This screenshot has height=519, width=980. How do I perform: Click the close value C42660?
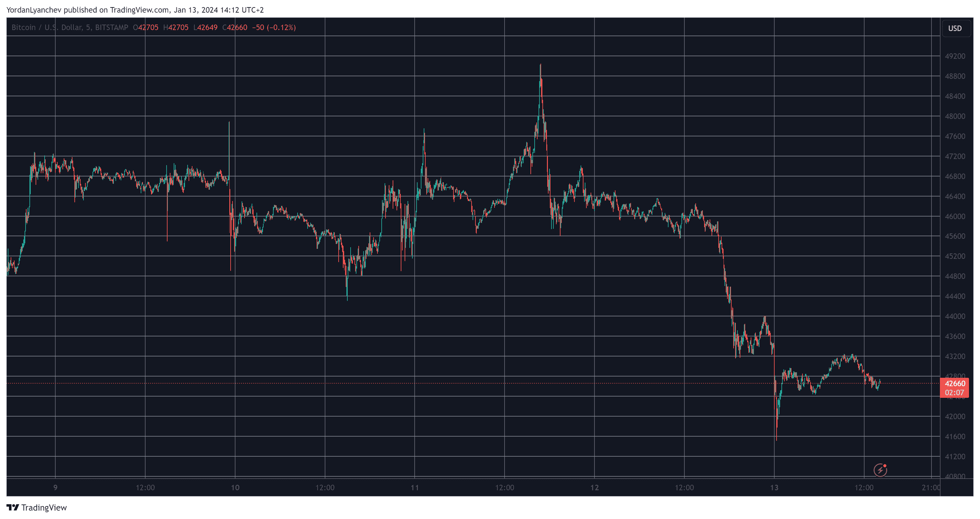tap(235, 27)
